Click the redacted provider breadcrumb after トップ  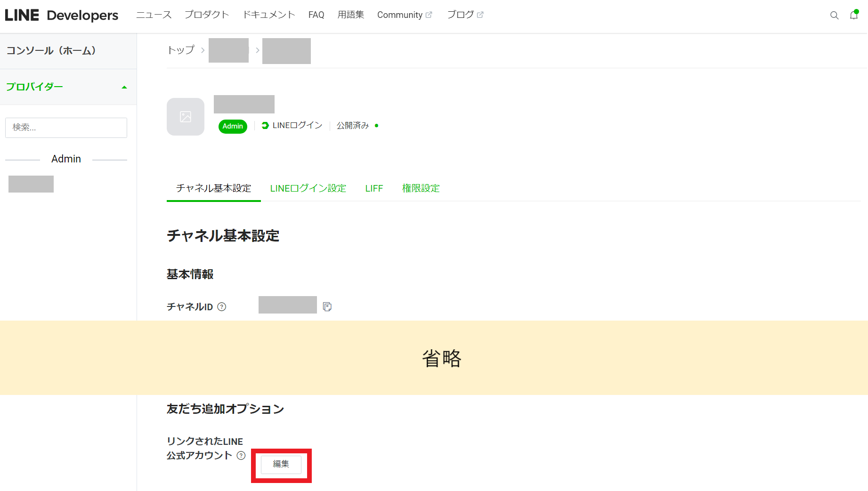[x=228, y=50]
